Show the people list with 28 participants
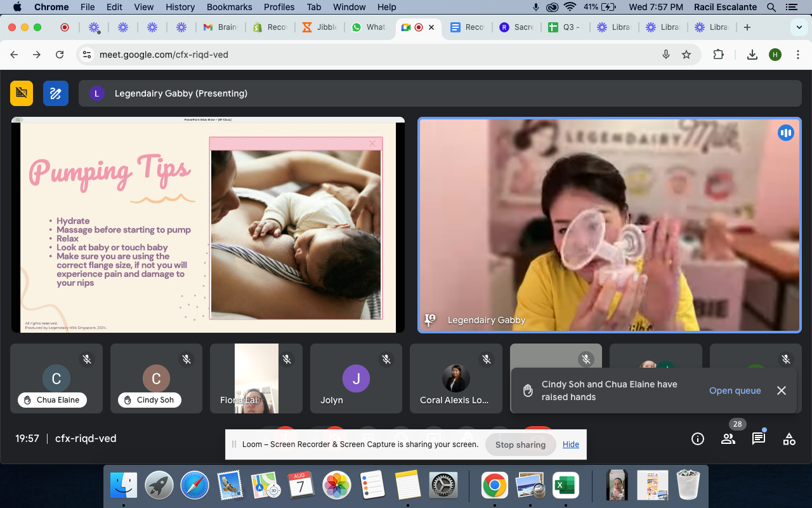This screenshot has width=812, height=508. 728,439
